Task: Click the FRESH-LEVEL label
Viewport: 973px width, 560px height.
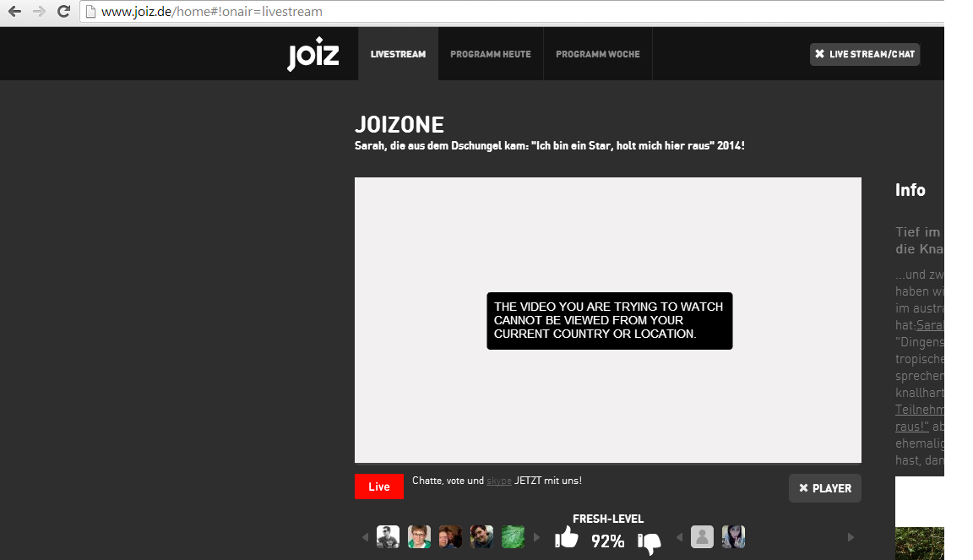Action: (x=608, y=519)
